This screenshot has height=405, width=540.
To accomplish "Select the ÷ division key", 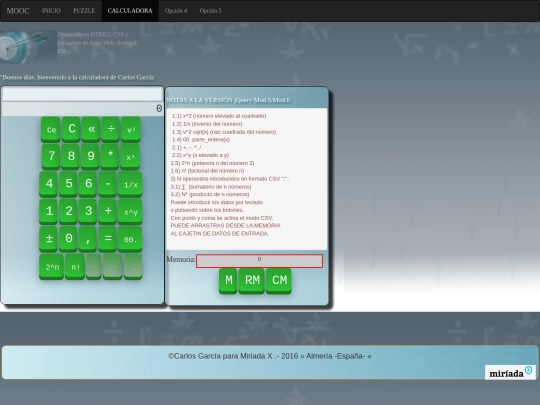I will [x=111, y=129].
